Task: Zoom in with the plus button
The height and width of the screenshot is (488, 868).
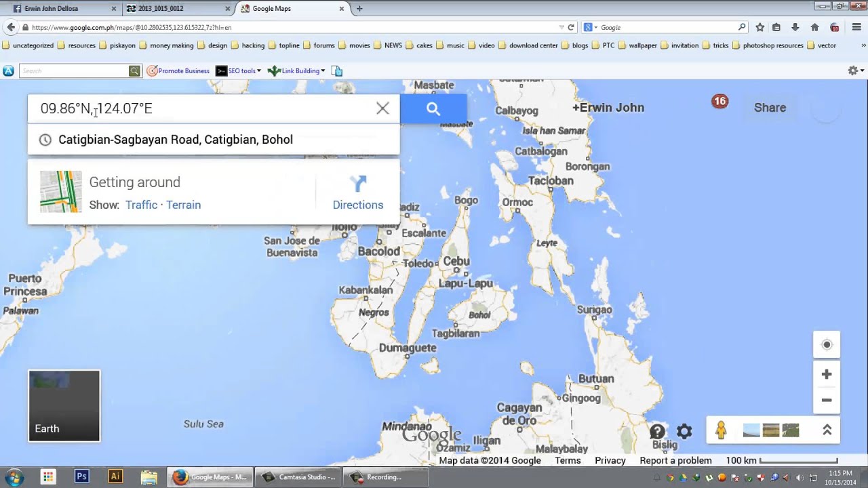Action: point(827,374)
